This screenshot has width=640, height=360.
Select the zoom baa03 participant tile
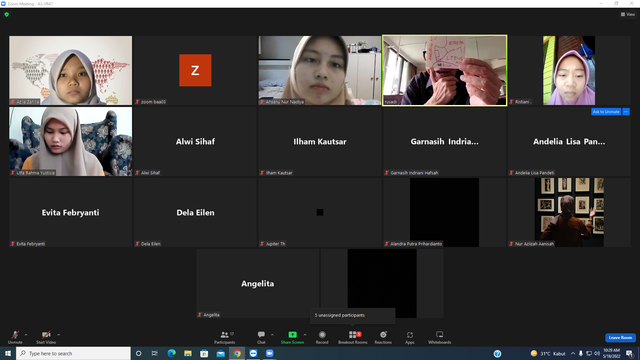tap(195, 70)
